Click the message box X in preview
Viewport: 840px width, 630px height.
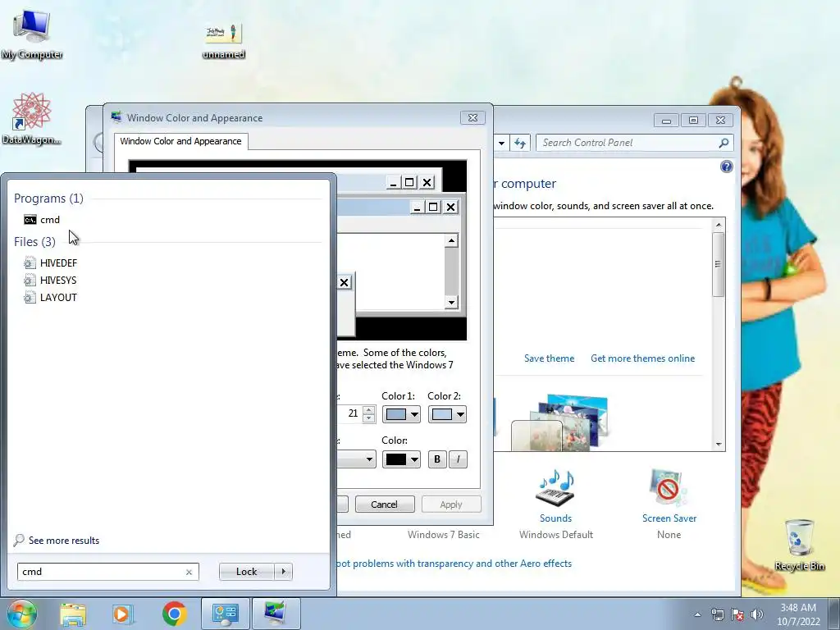[344, 282]
